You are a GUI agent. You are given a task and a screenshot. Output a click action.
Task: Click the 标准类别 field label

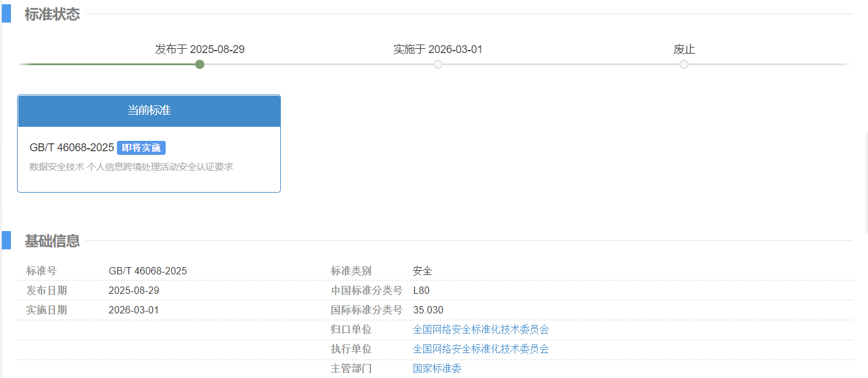pos(351,271)
